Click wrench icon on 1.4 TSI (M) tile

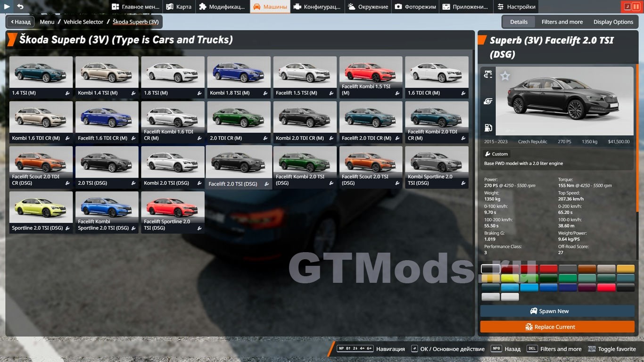coord(67,93)
